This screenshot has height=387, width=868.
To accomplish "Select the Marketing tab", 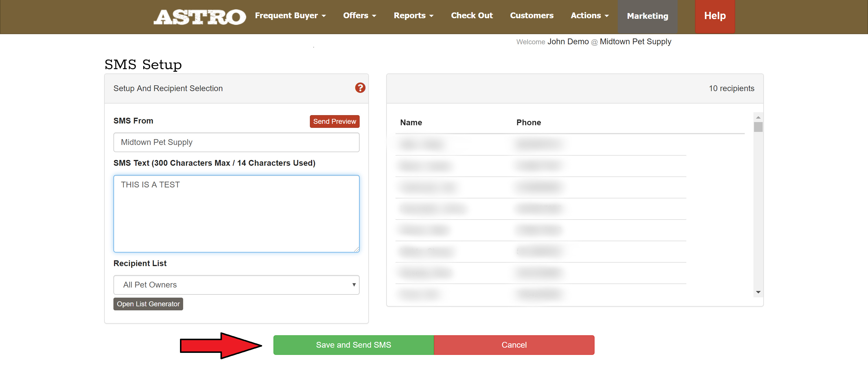I will [647, 16].
